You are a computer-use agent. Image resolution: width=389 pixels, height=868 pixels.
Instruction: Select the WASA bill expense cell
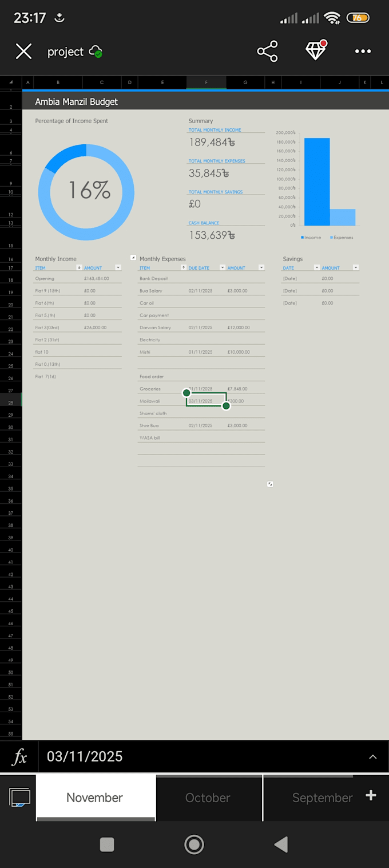click(x=162, y=438)
